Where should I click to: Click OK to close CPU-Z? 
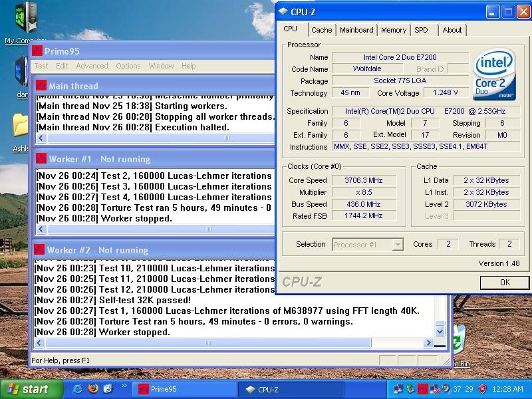point(504,282)
